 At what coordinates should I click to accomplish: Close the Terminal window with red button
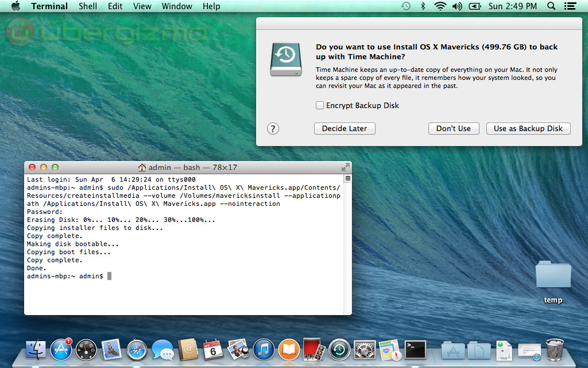(x=32, y=167)
